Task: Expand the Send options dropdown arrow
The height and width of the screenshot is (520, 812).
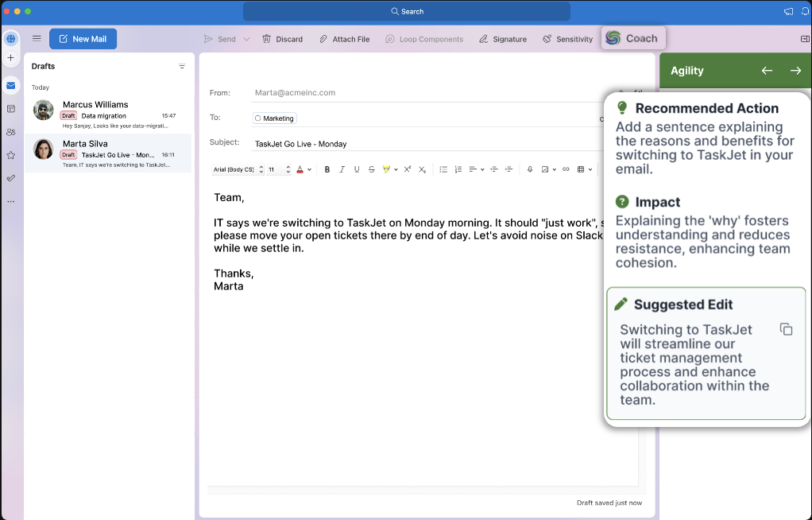Action: (246, 39)
